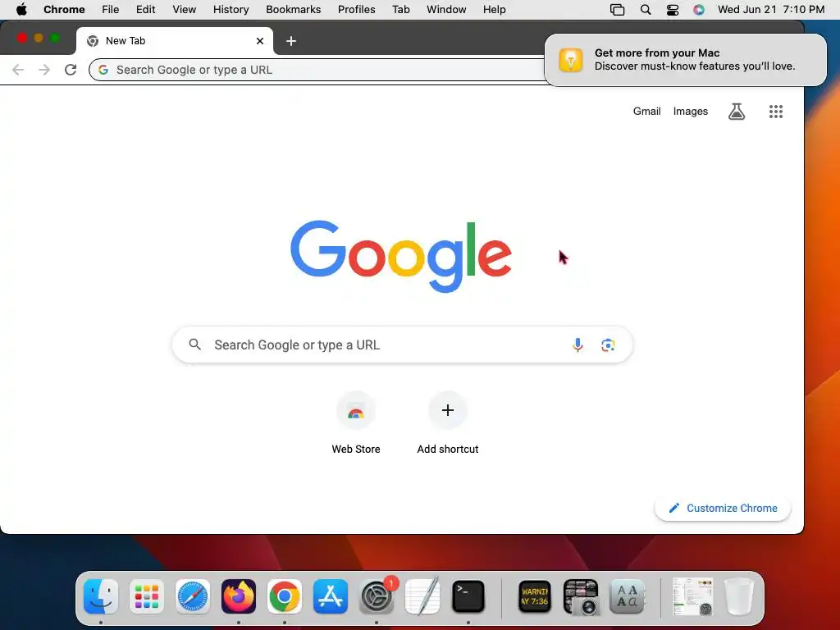Open the Help menu
The width and height of the screenshot is (840, 630).
pyautogui.click(x=495, y=10)
